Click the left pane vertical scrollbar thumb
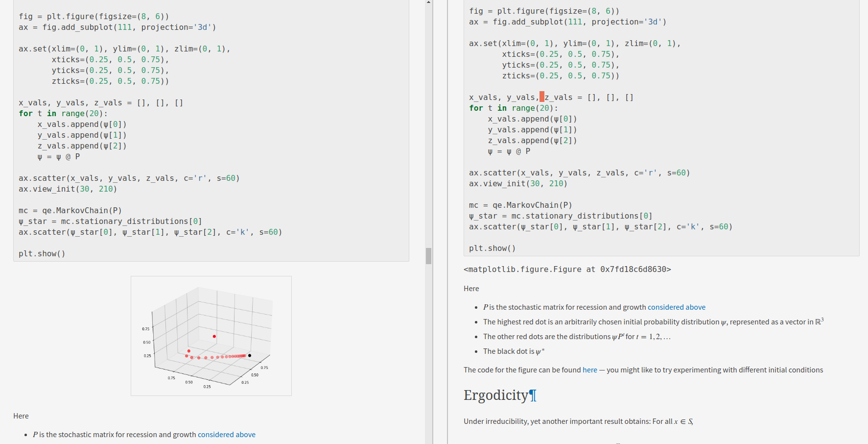Screen dimensions: 868x444 point(428,256)
